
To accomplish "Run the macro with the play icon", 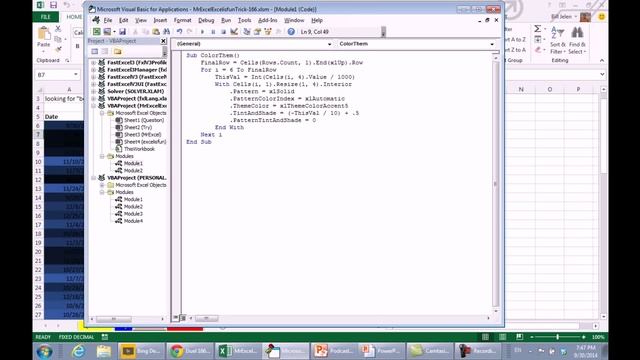I will [202, 31].
